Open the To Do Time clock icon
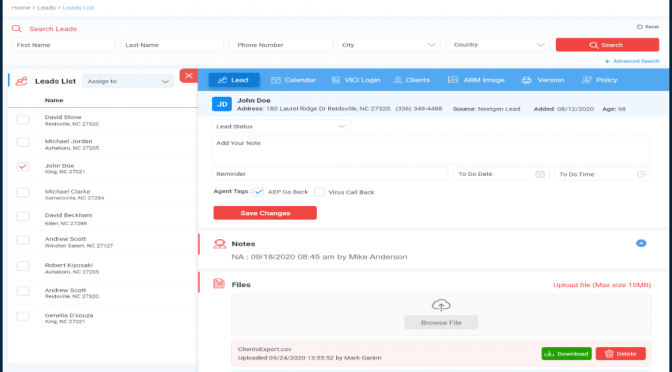 (x=641, y=174)
